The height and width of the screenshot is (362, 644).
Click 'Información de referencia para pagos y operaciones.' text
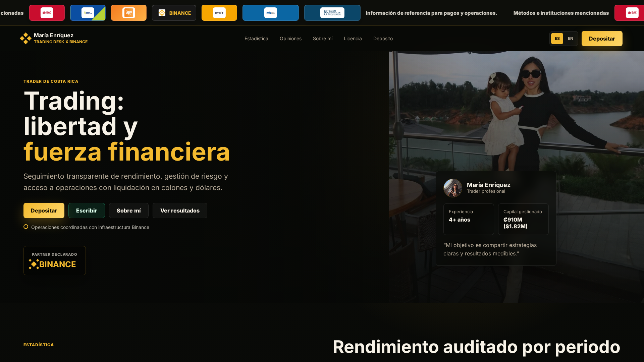(432, 13)
